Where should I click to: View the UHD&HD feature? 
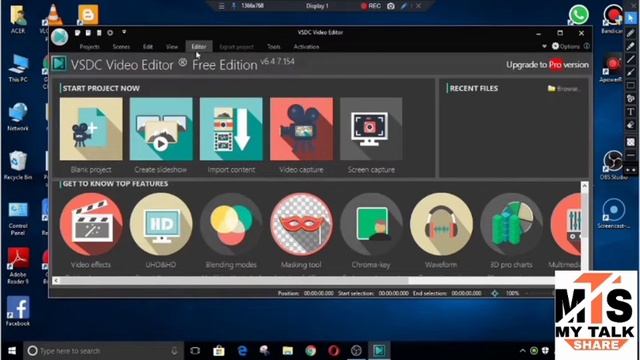pyautogui.click(x=161, y=224)
